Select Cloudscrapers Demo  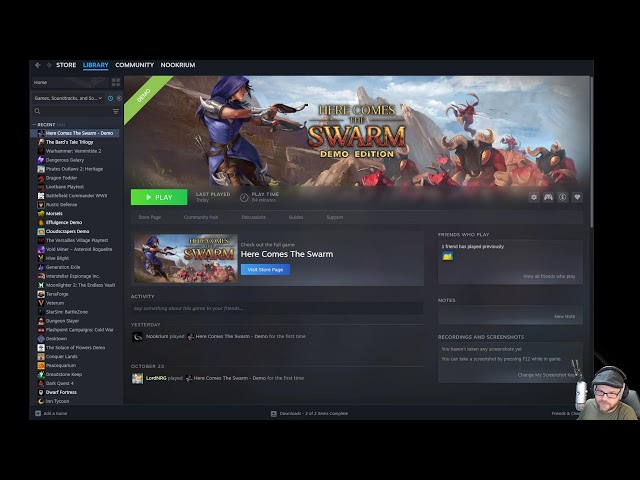pyautogui.click(x=67, y=231)
